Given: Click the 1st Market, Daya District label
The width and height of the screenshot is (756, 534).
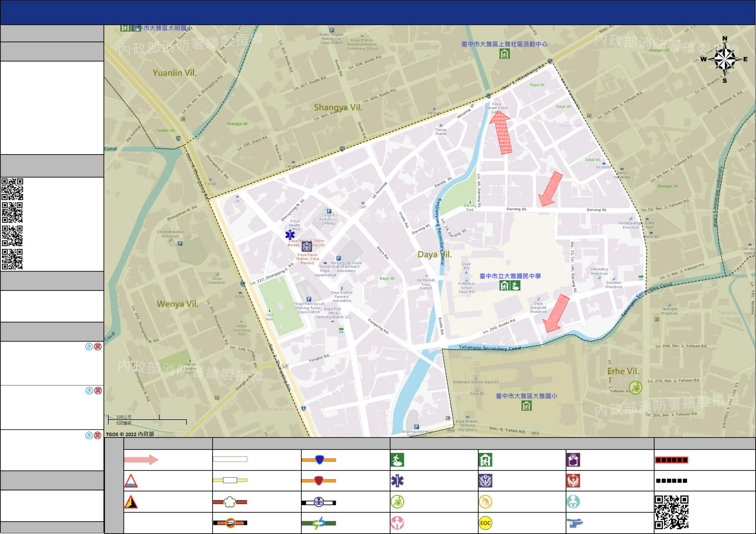Looking at the screenshot, I should point(426,284).
